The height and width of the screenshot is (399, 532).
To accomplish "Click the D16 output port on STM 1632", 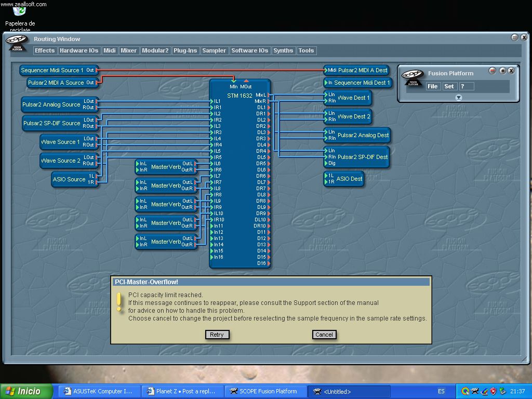I will pyautogui.click(x=269, y=263).
